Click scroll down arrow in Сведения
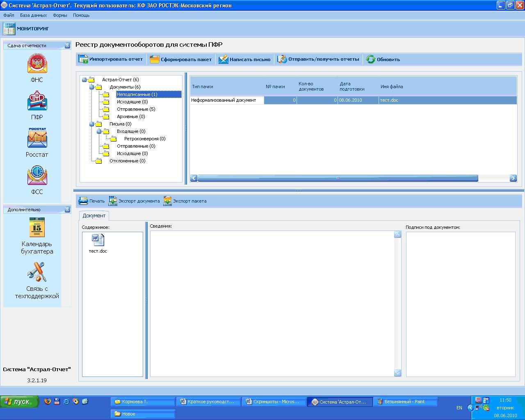 [x=397, y=373]
